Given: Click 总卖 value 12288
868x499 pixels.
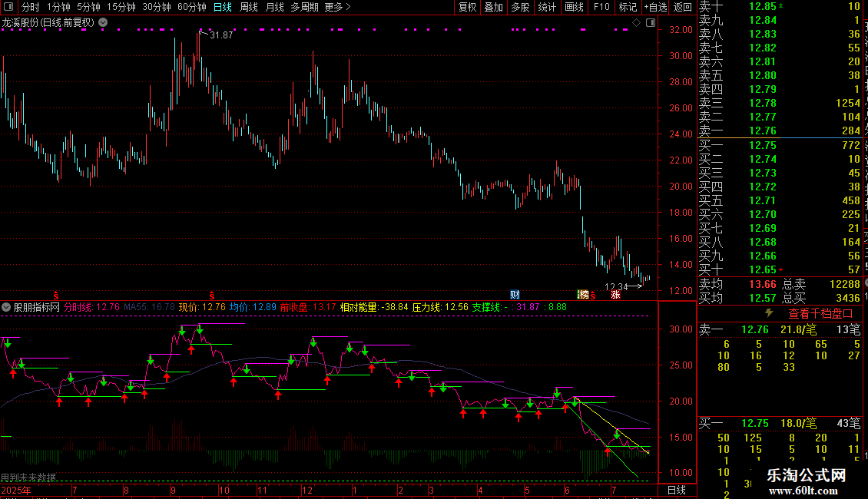Looking at the screenshot, I should 845,284.
